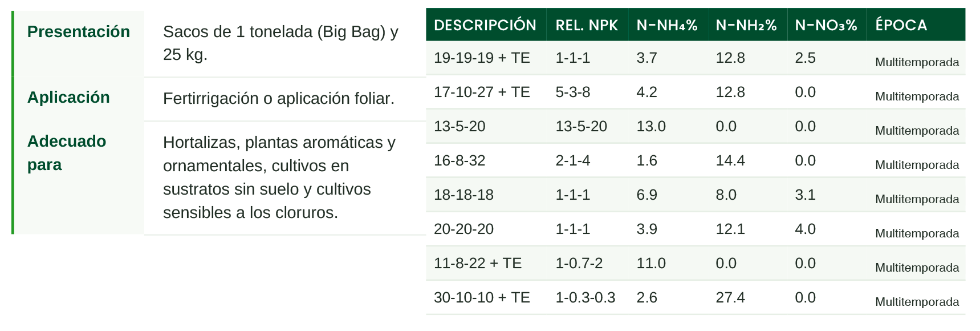
Task: Select the 20-20-20 product row
Action: point(696,229)
